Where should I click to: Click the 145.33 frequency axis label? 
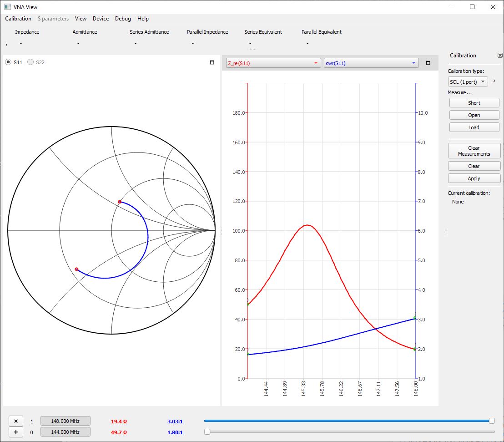(303, 389)
